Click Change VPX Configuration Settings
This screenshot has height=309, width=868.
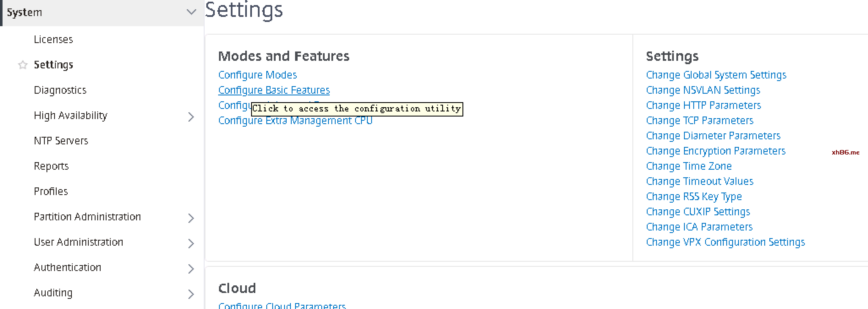[725, 242]
